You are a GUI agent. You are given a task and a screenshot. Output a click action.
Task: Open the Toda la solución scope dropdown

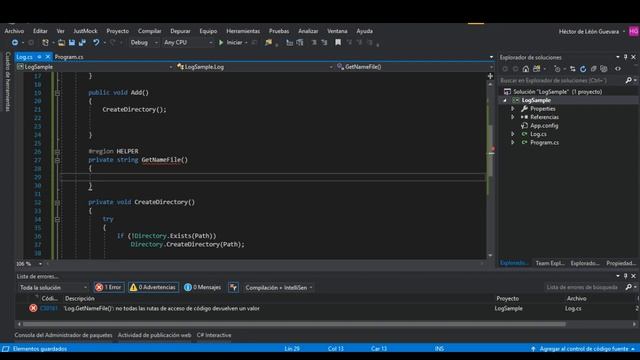[x=53, y=288]
